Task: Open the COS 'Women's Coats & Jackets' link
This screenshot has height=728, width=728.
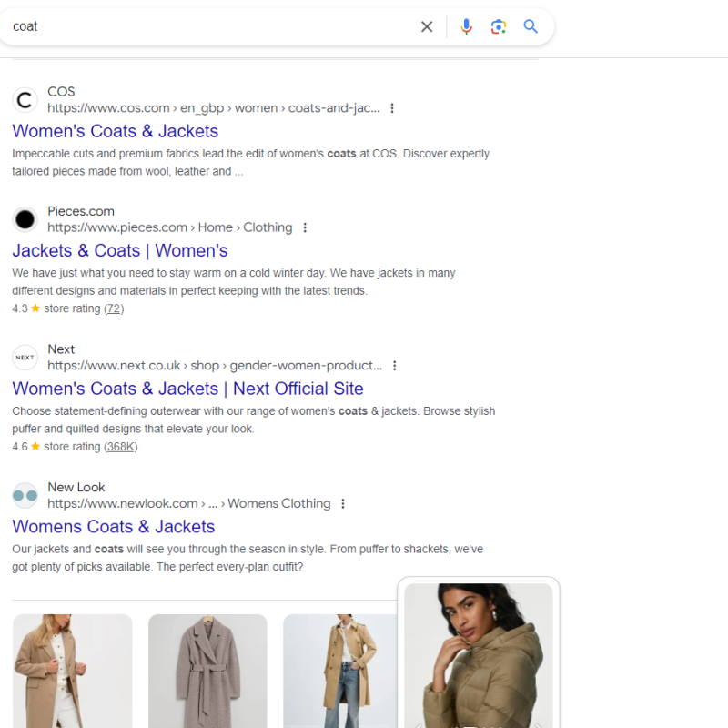Action: [x=116, y=131]
